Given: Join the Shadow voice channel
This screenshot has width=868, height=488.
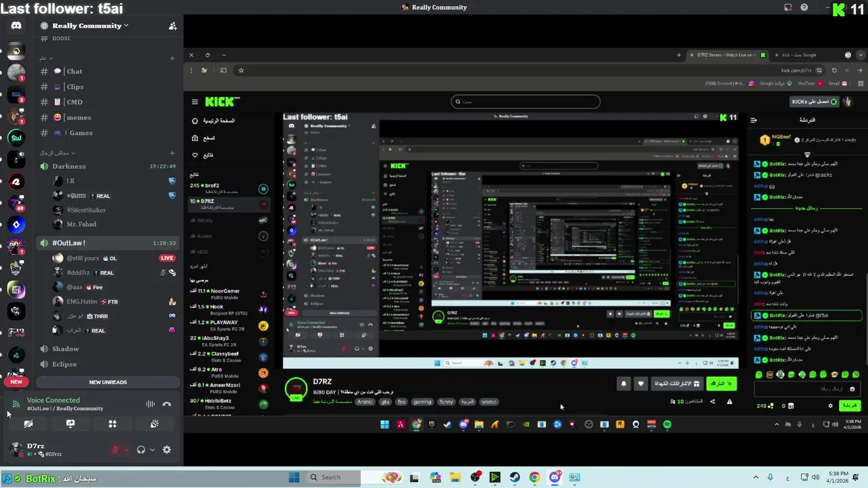Looking at the screenshot, I should [x=108, y=349].
